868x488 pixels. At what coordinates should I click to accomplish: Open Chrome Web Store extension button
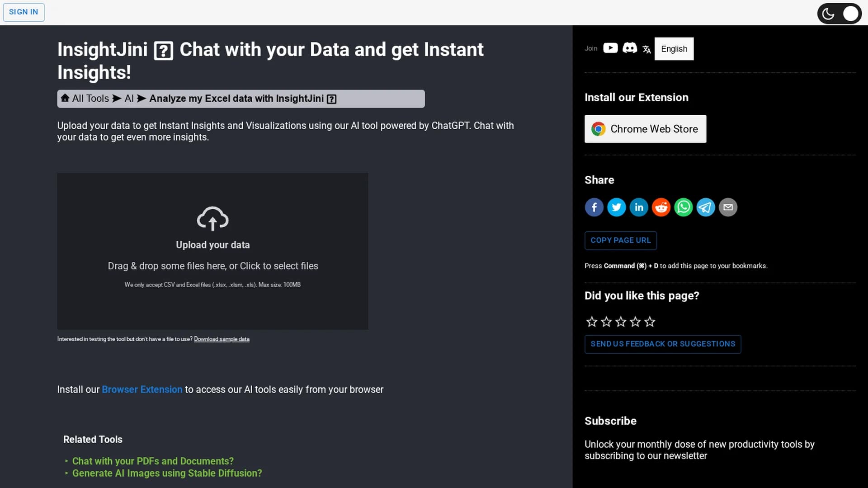tap(645, 129)
